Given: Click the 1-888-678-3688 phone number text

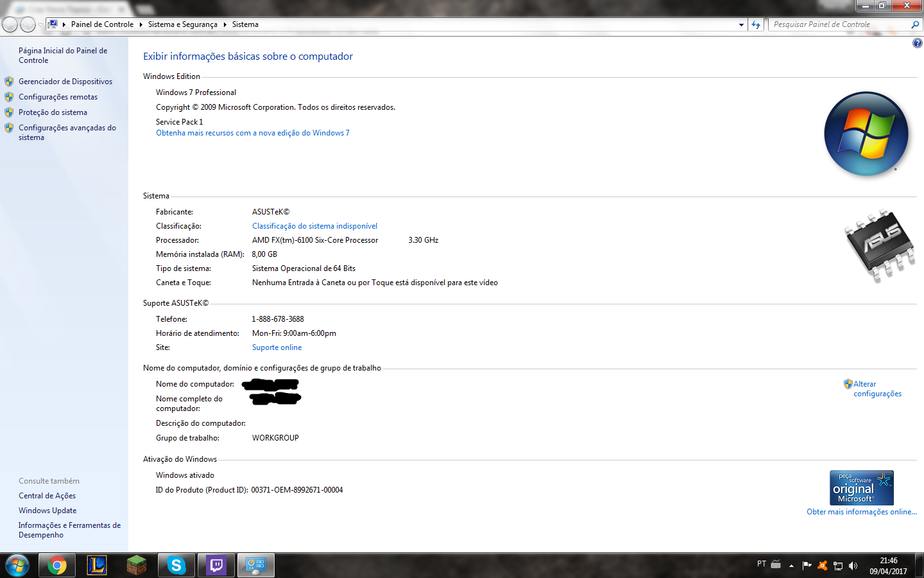Looking at the screenshot, I should (x=278, y=319).
